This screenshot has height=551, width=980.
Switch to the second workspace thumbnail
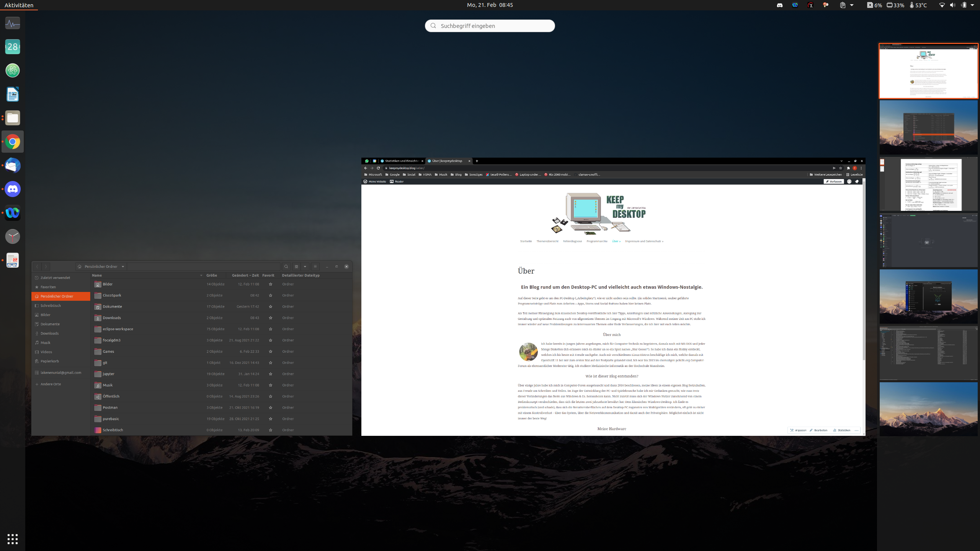pos(928,128)
